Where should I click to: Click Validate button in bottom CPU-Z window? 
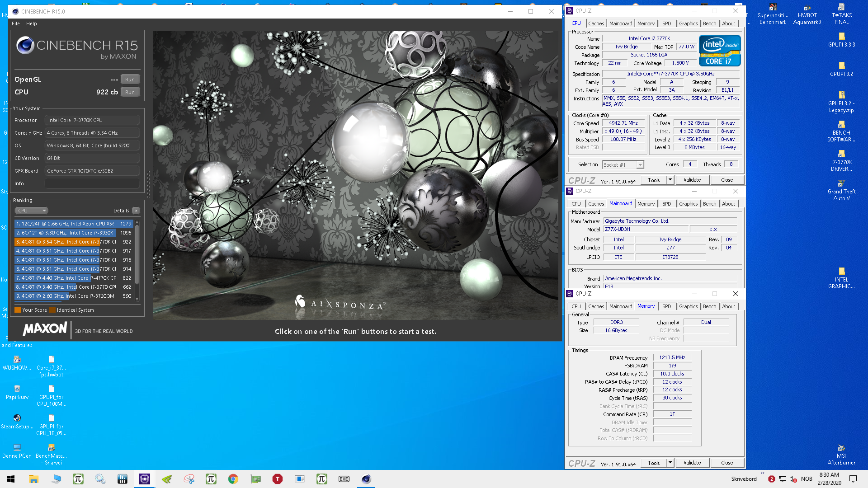(692, 463)
